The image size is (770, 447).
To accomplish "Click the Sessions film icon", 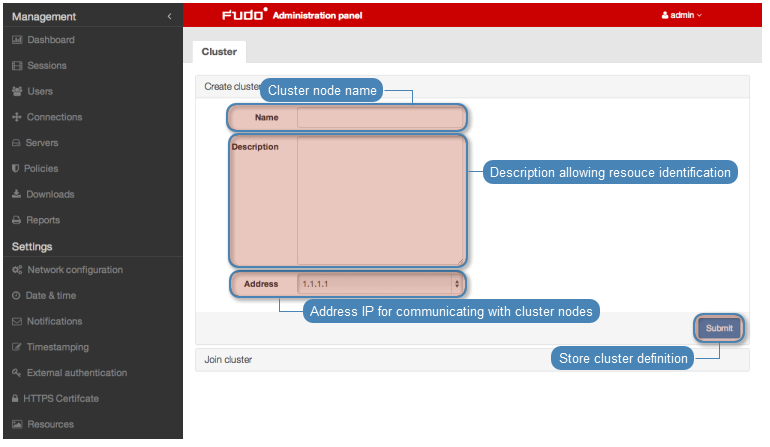I will tap(17, 66).
